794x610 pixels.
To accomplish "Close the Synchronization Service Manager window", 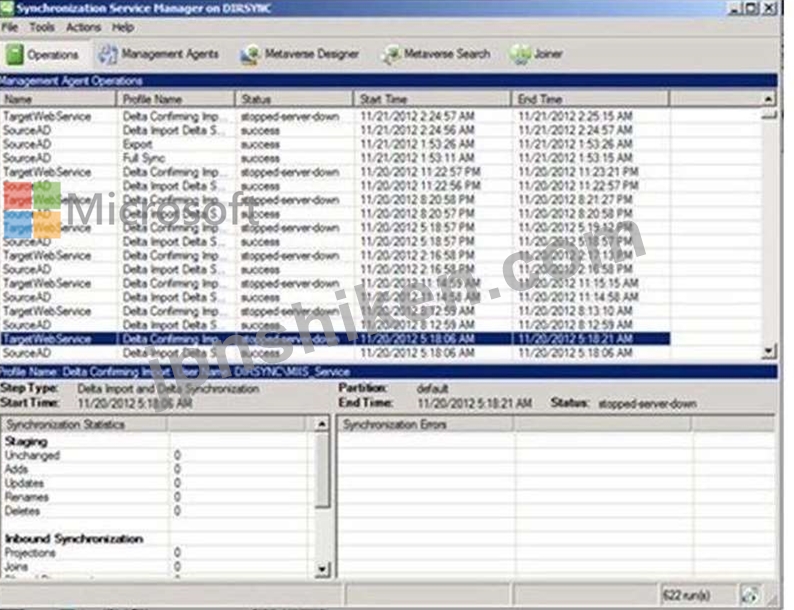I will point(769,8).
